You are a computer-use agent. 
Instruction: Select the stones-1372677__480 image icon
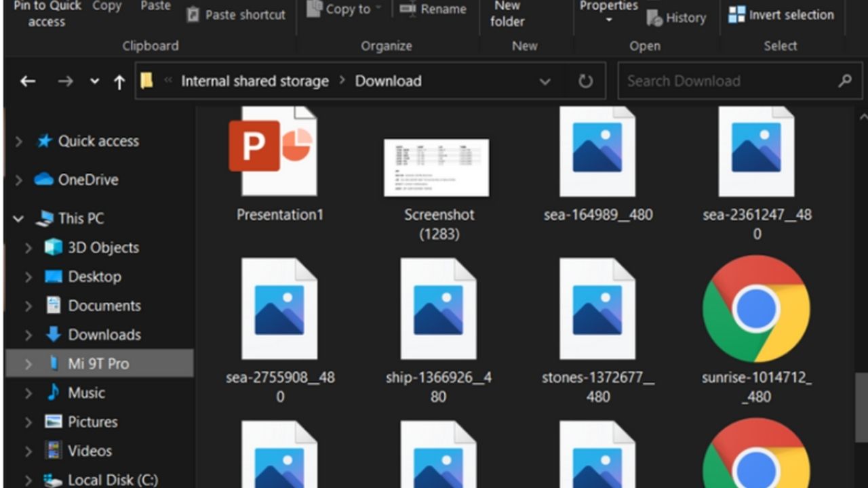[597, 308]
